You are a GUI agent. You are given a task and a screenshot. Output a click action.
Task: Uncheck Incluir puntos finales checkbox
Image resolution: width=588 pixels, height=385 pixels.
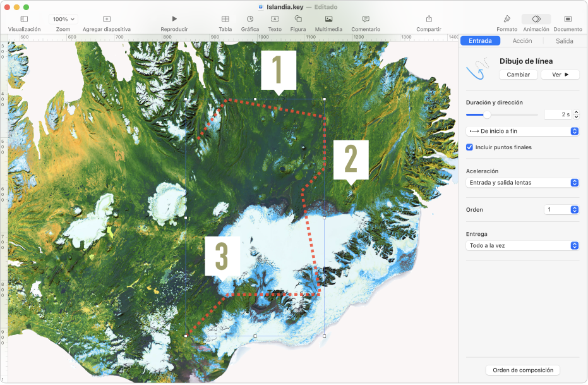(x=469, y=147)
